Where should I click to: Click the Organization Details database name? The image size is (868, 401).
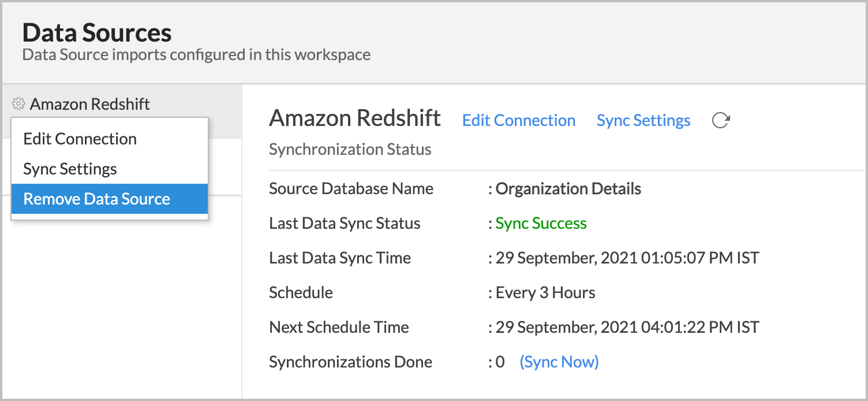pyautogui.click(x=568, y=188)
